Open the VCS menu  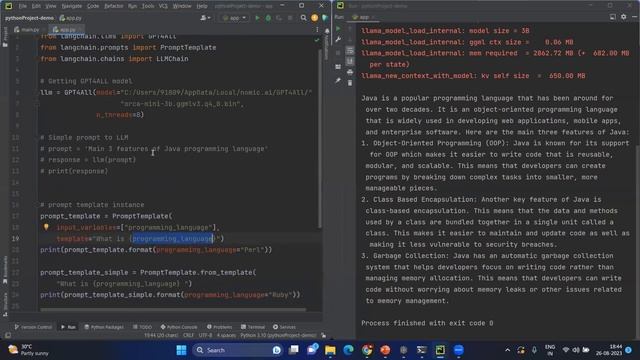pos(163,6)
